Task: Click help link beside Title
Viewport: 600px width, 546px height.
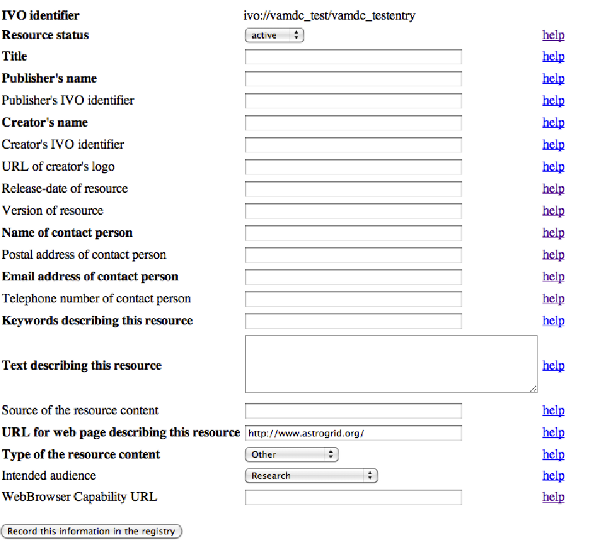Action: pyautogui.click(x=553, y=57)
